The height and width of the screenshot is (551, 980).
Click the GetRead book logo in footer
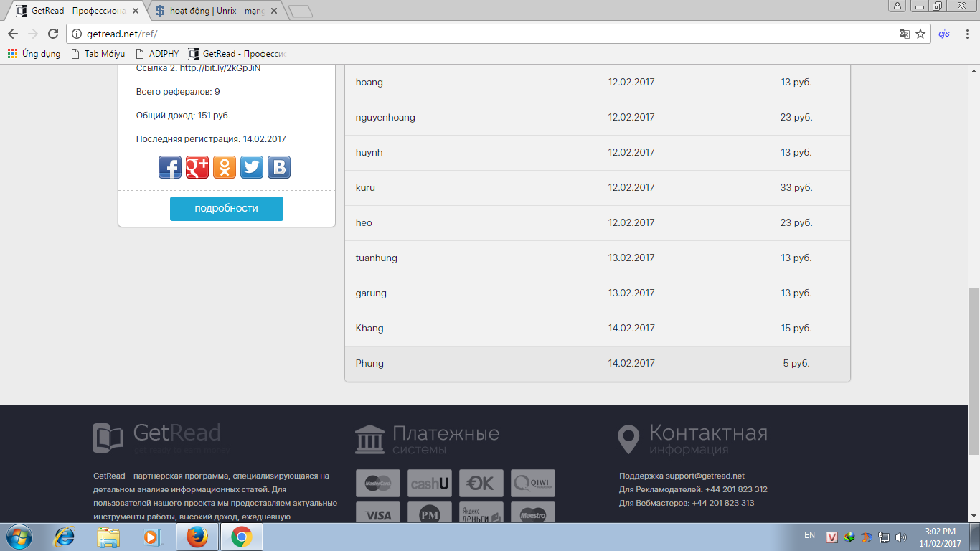pos(108,438)
